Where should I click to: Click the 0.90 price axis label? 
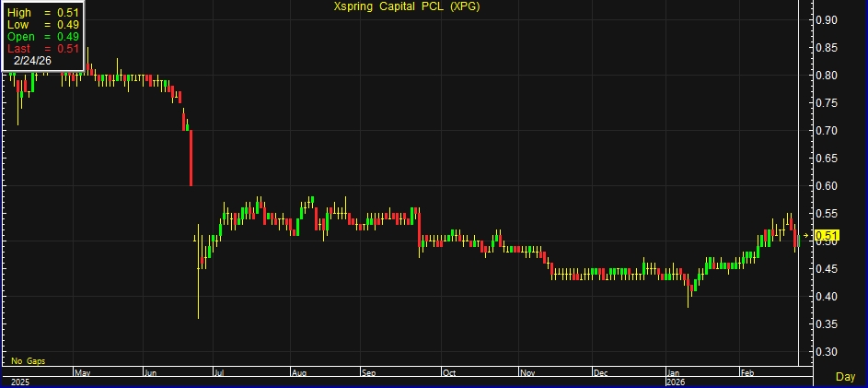point(827,19)
